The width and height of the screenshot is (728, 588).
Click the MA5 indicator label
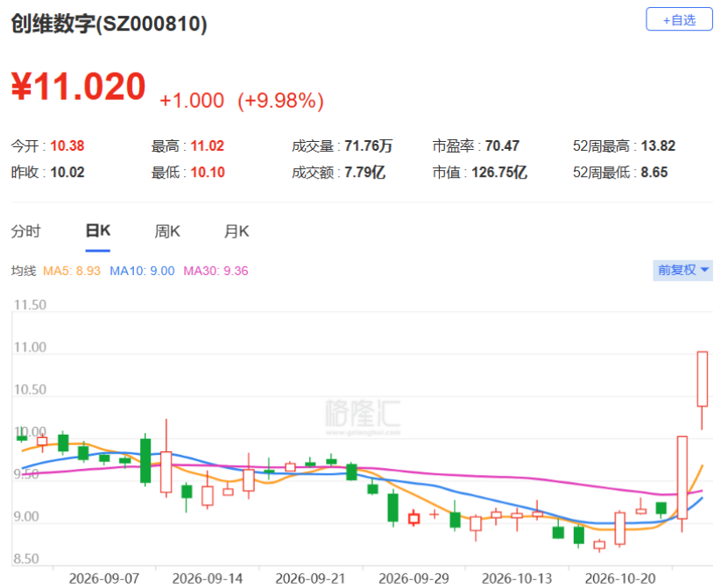point(72,271)
